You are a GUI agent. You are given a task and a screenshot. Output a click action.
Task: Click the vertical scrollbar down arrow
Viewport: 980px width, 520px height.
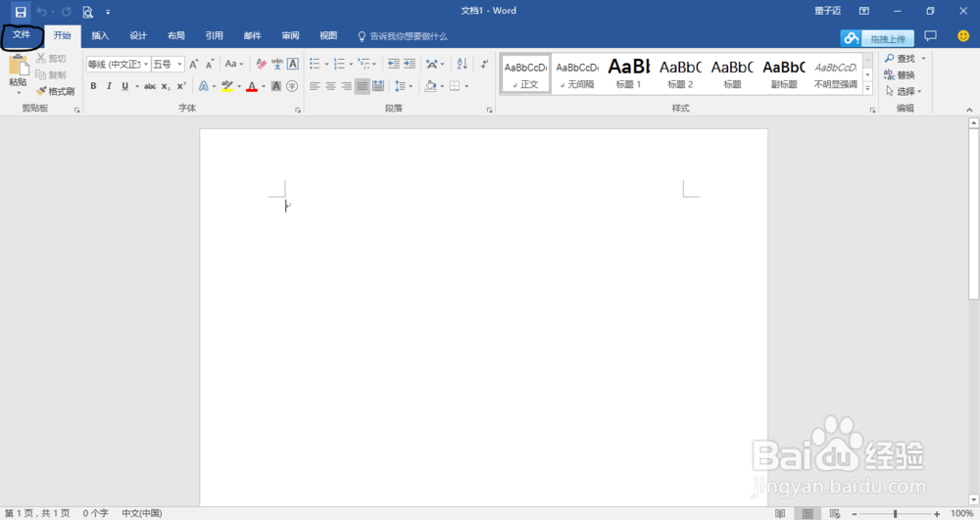[x=973, y=499]
